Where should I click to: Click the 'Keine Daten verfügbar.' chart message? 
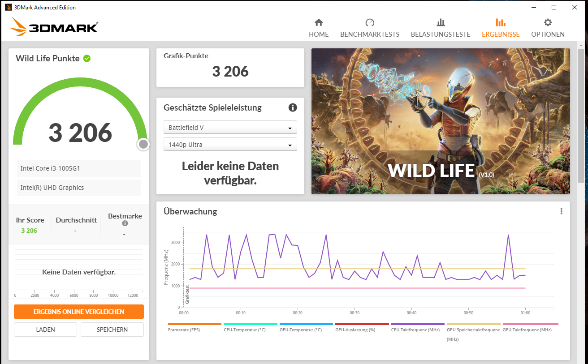(x=79, y=272)
